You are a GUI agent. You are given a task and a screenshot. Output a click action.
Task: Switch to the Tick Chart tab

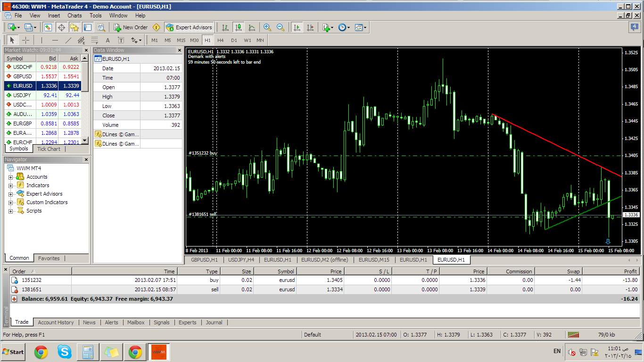point(49,149)
